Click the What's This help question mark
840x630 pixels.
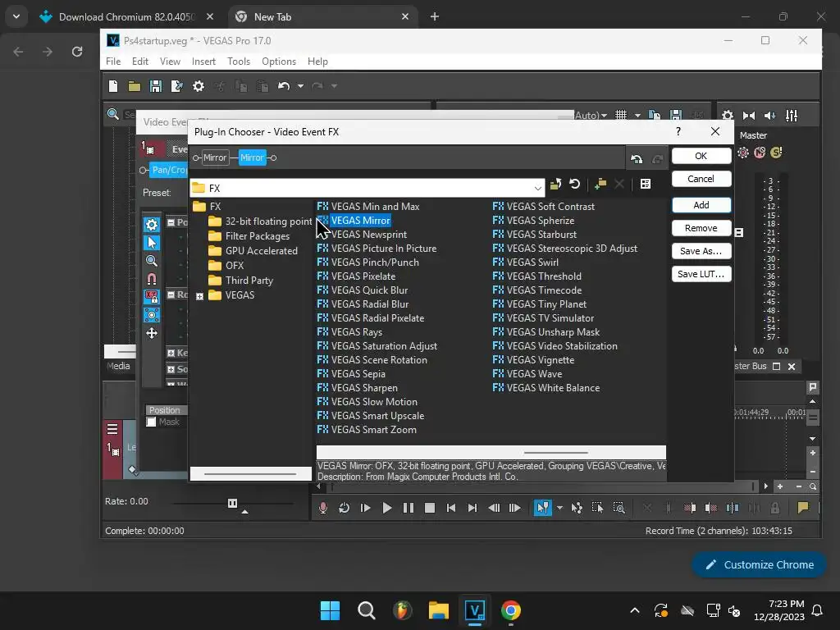pos(678,131)
